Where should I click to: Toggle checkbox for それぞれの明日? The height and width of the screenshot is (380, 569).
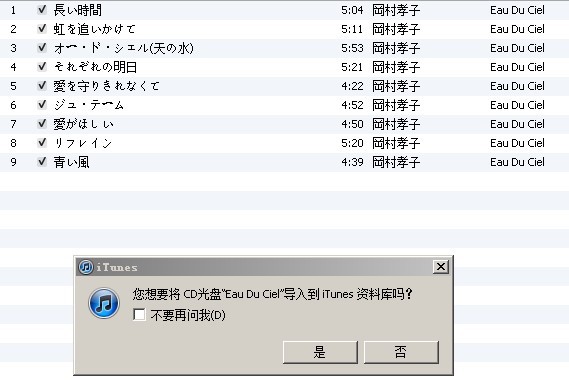42,67
